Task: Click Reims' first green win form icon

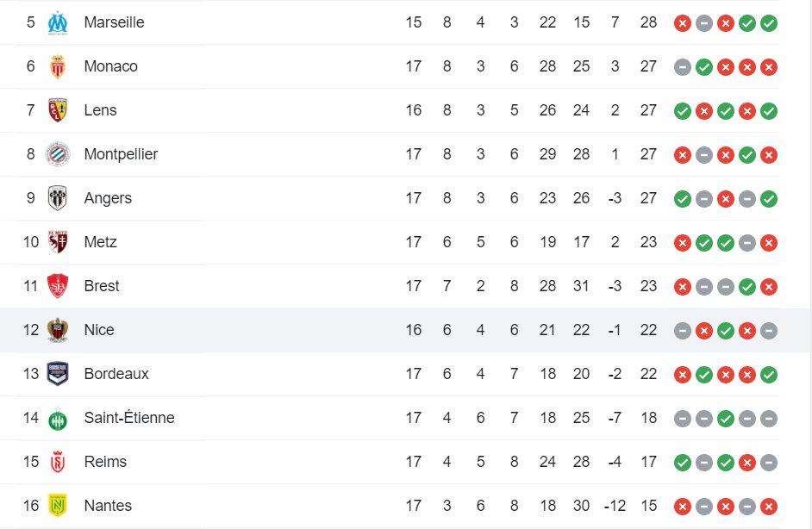Action: (x=683, y=463)
